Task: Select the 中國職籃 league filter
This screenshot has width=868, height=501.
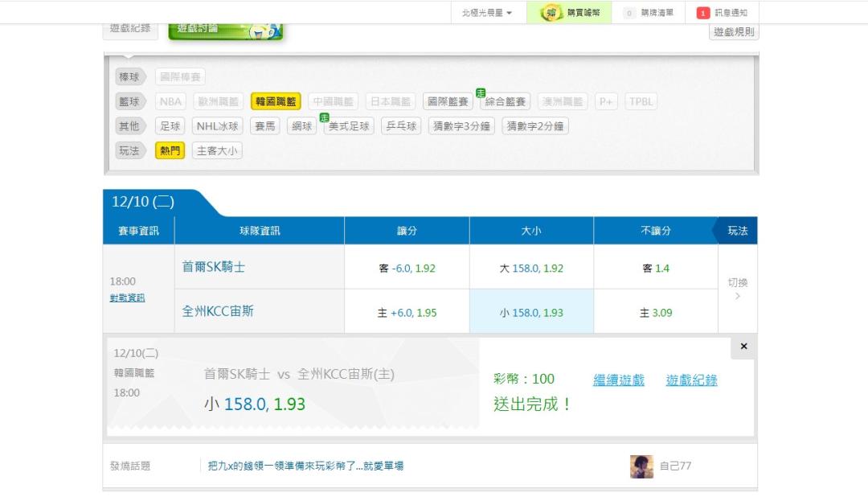Action: point(334,101)
